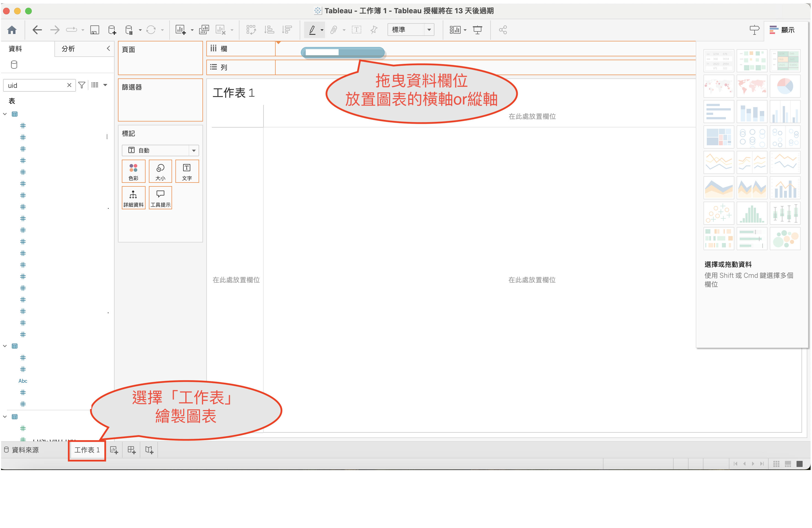The width and height of the screenshot is (812, 528).
Task: Collapse the first table in data pane
Action: click(5, 114)
